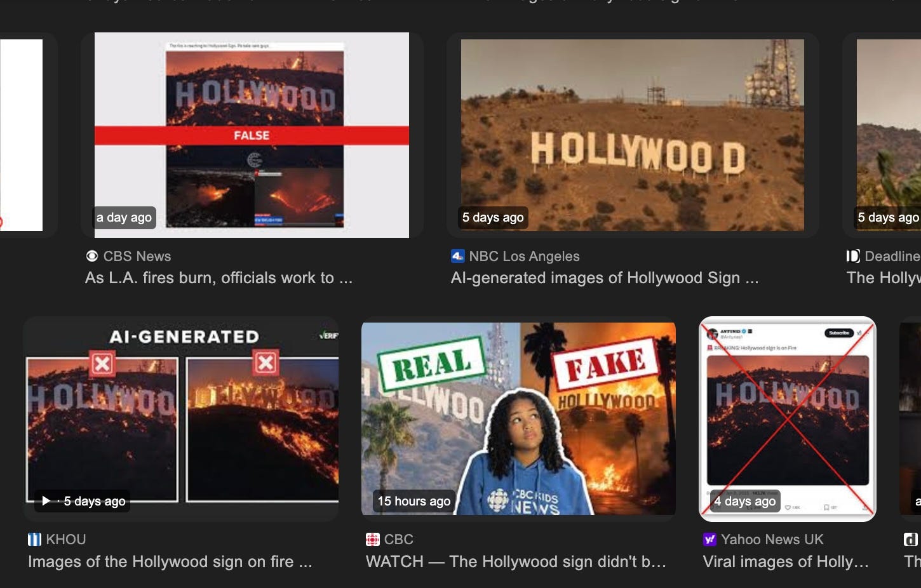
Task: Click the '5 days ago' badge on NBC image
Action: pos(493,218)
